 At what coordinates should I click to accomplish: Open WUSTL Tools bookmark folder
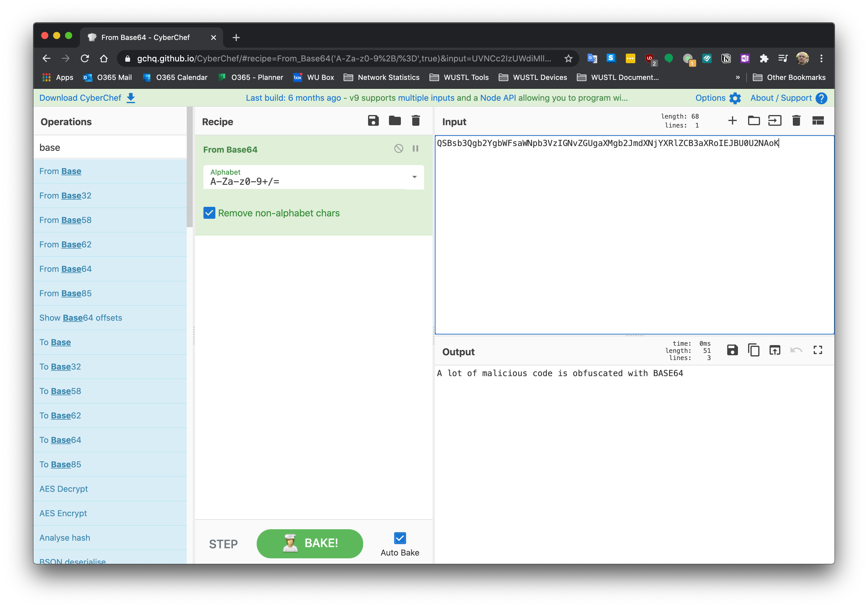pyautogui.click(x=459, y=77)
